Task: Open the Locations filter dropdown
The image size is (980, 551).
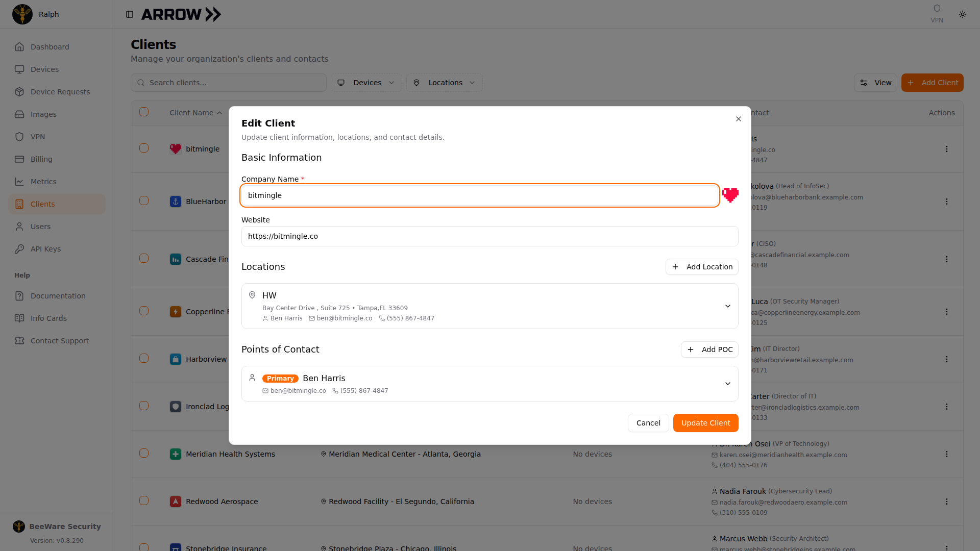Action: point(444,83)
